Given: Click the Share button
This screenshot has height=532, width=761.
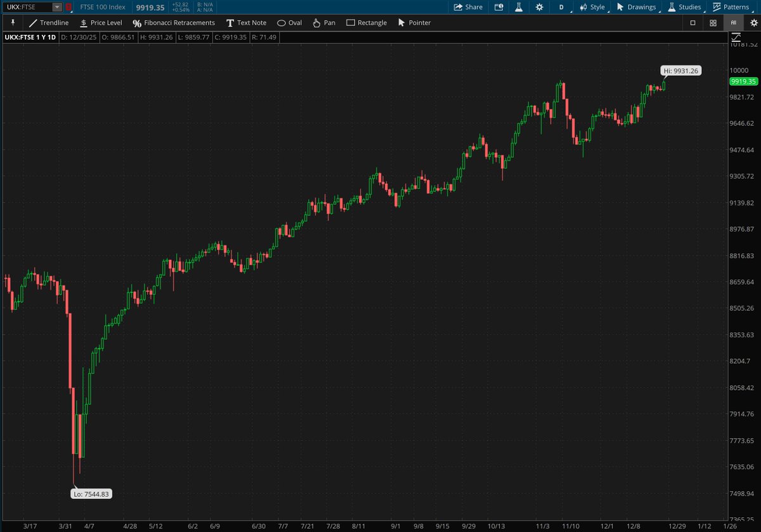Looking at the screenshot, I should click(x=467, y=8).
